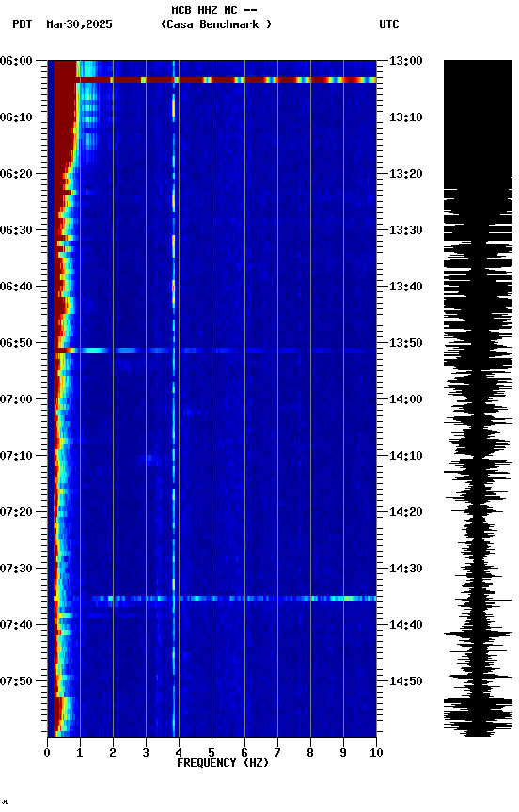Click the 4 Hz frequency tick label
The image size is (519, 812).
click(179, 753)
